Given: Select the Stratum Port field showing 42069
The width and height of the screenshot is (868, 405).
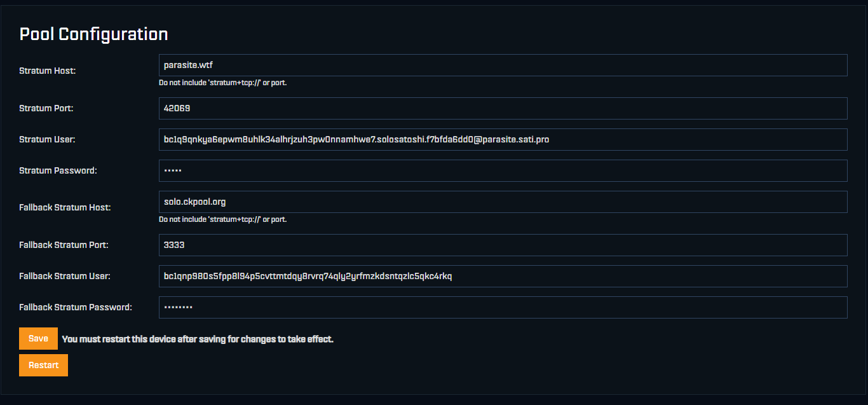Looking at the screenshot, I should click(x=502, y=108).
